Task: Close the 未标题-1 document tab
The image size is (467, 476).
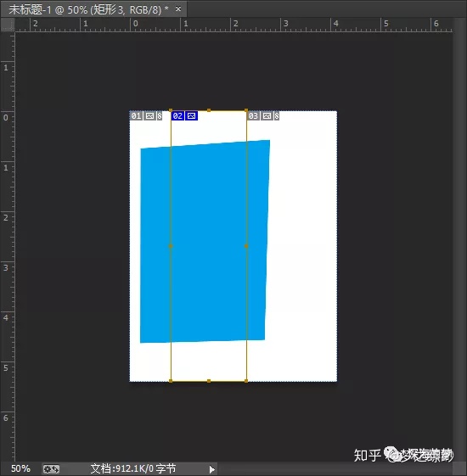Action: pos(178,8)
